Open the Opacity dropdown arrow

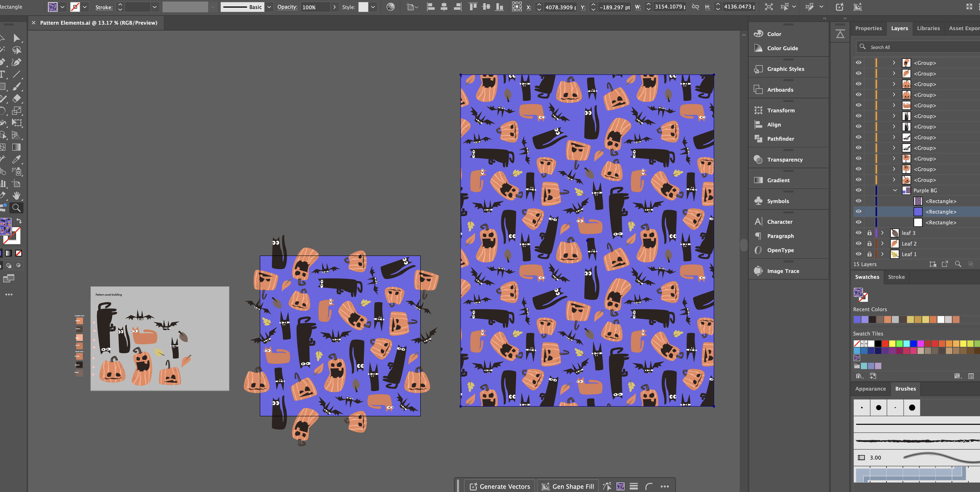[334, 7]
